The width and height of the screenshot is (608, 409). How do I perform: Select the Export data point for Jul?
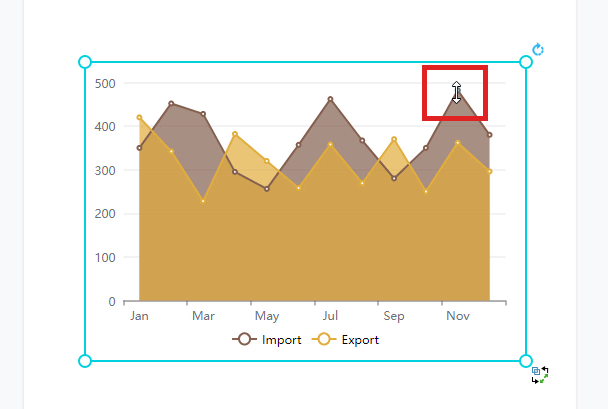pyautogui.click(x=330, y=144)
